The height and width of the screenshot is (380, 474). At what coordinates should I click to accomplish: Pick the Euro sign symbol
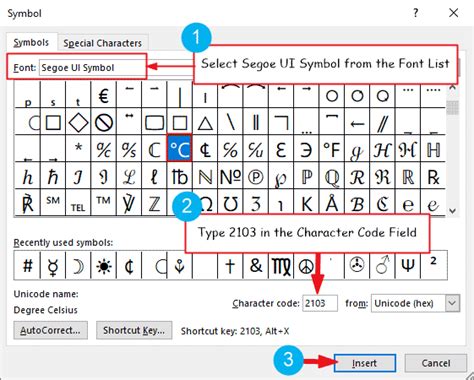103,95
